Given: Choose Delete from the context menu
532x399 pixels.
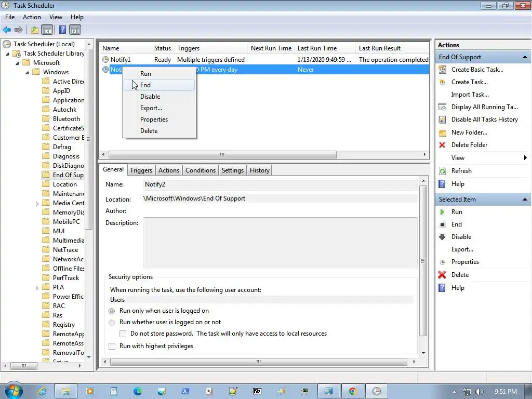Looking at the screenshot, I should tap(159, 131).
